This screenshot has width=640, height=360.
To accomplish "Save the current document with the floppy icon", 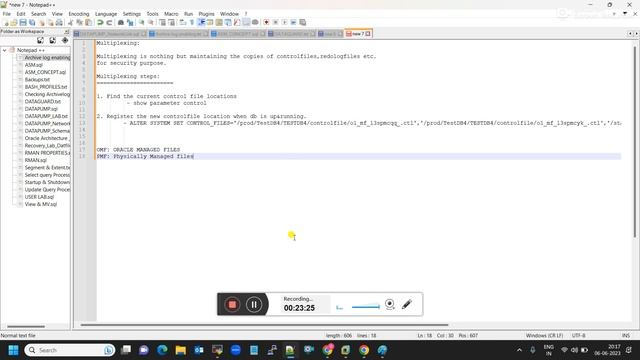I will click(x=23, y=22).
